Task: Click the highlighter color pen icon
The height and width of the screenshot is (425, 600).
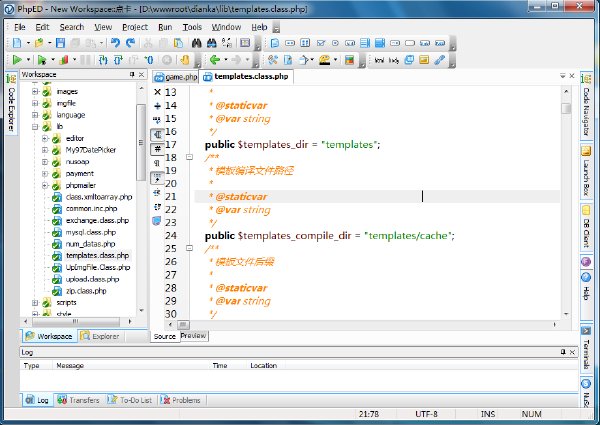Action: 325,60
